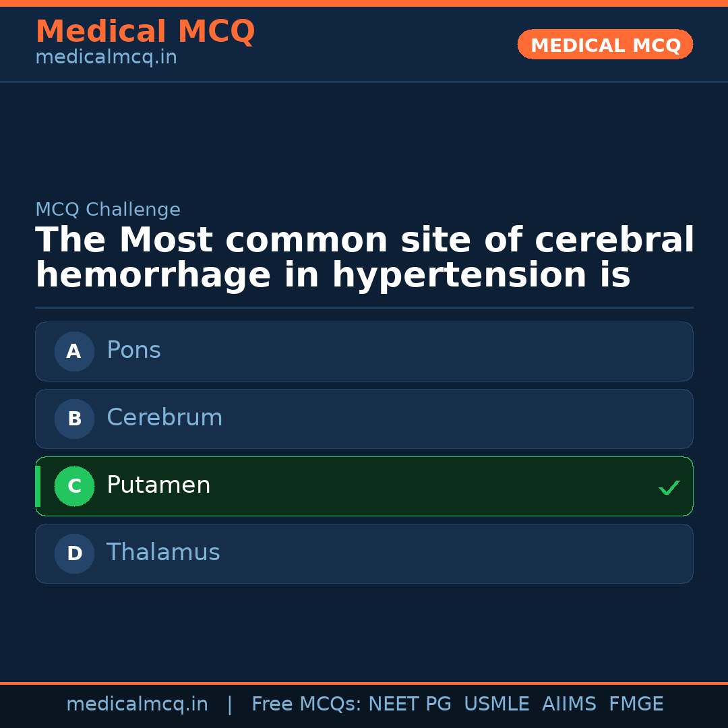Image resolution: width=728 pixels, height=728 pixels.
Task: Click the circular A icon beside Pons
Action: coord(74,351)
